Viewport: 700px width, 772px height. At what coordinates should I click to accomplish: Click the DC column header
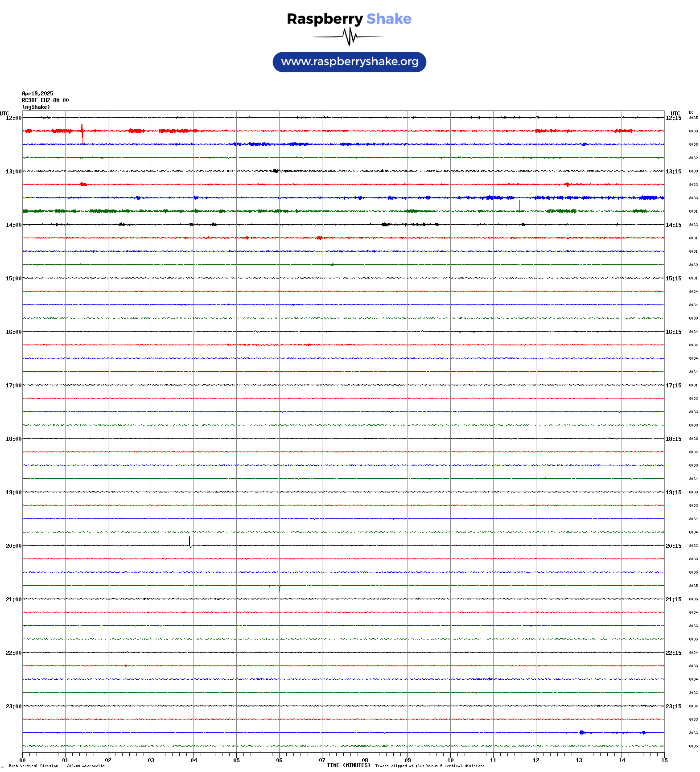point(691,113)
